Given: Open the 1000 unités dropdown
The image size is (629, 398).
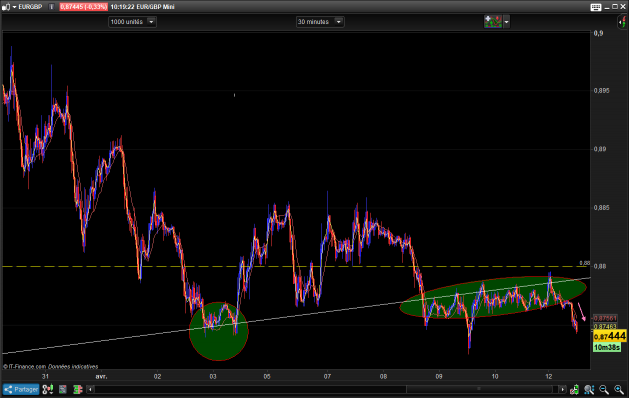Looking at the screenshot, I should (132, 22).
